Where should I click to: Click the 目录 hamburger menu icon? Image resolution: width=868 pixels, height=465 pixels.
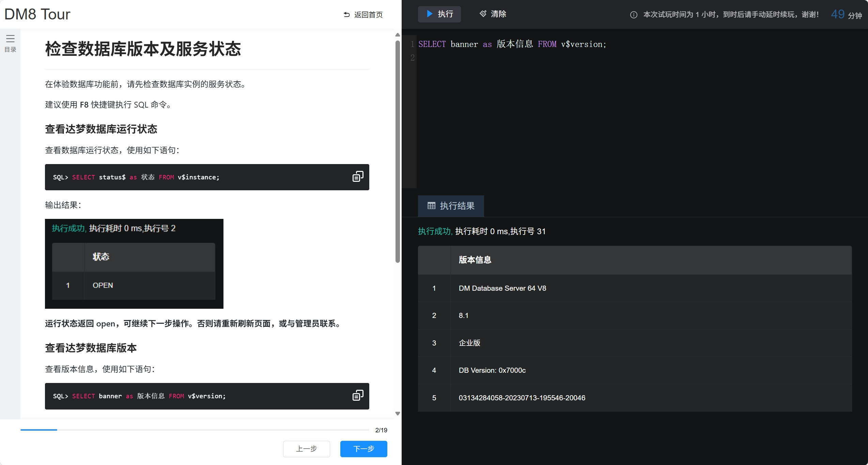[10, 38]
